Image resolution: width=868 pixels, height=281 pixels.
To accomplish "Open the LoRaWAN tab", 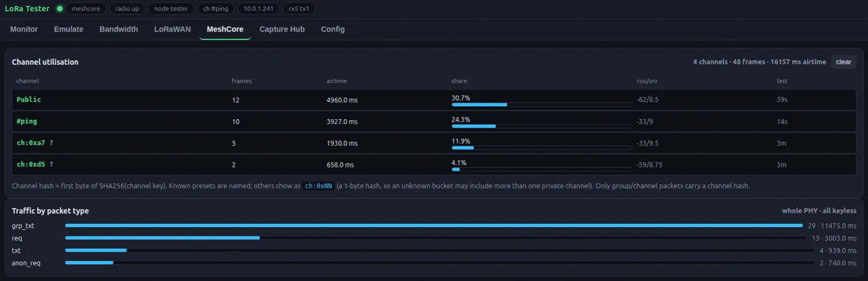I will coord(172,29).
